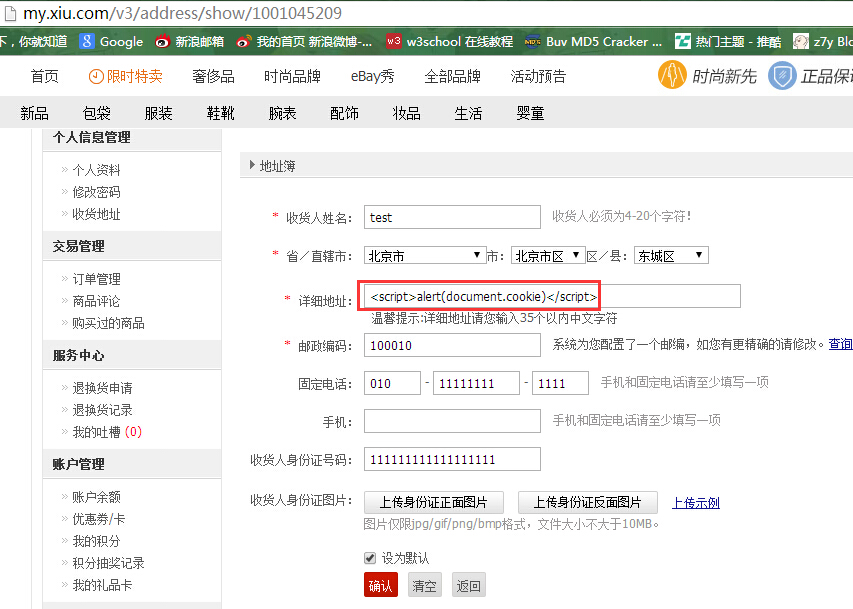The image size is (853, 609).
Task: Open 购买过的商品 in sidebar
Action: tap(108, 323)
